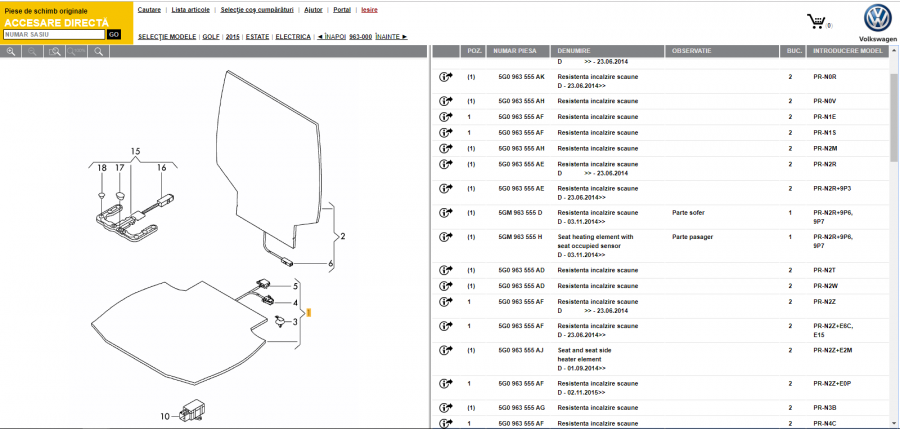
Task: Reset diagram zoom to 100% icon
Action: pyautogui.click(x=77, y=51)
